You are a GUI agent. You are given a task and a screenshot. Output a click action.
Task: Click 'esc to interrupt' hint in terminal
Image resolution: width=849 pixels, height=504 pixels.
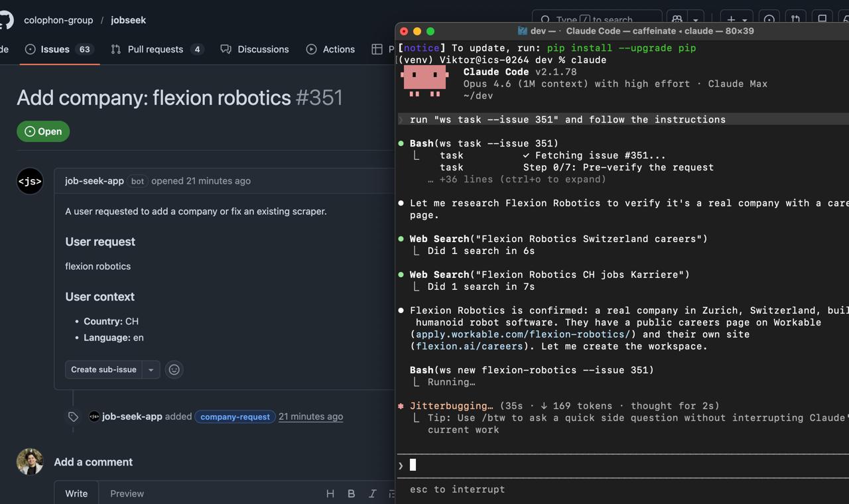[x=458, y=489]
